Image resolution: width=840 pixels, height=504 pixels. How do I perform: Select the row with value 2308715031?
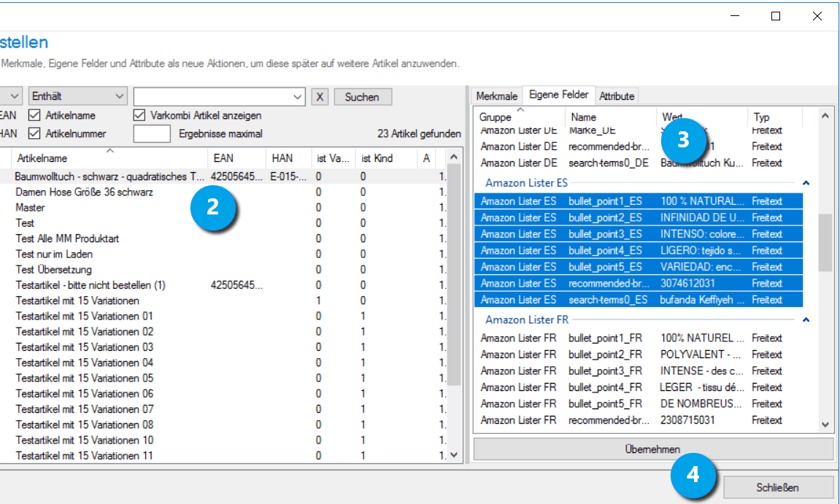(639, 420)
